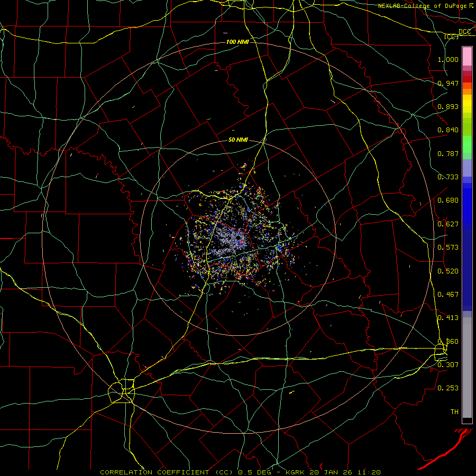Click the KGRK 20 JAN 26 11:20 timestamp
This screenshot has height=476, width=476.
tap(333, 472)
